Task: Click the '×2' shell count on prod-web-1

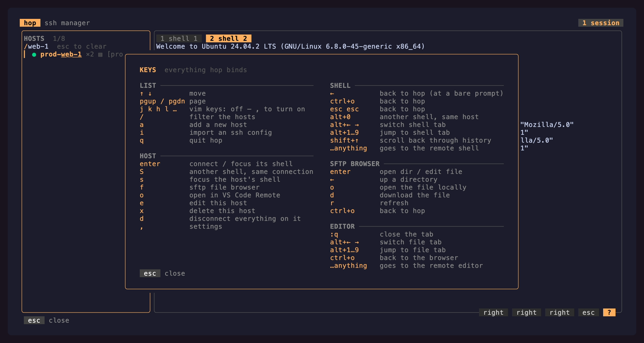Action: tap(90, 54)
